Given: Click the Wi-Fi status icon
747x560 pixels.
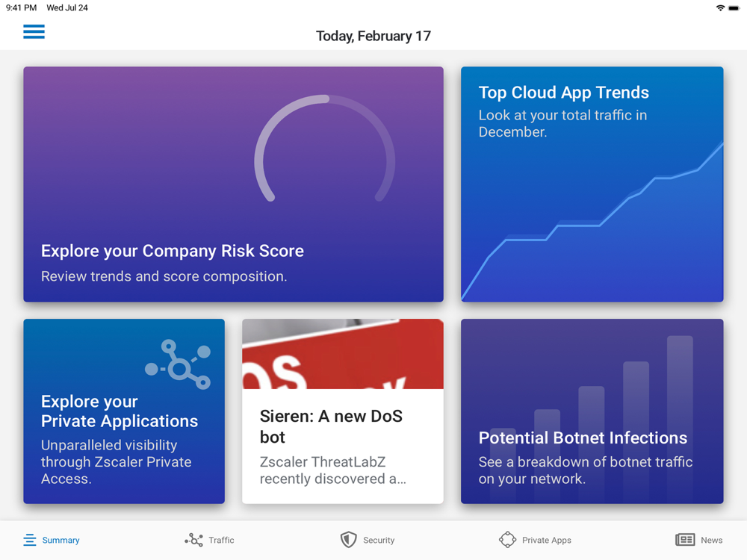Looking at the screenshot, I should tap(720, 7).
